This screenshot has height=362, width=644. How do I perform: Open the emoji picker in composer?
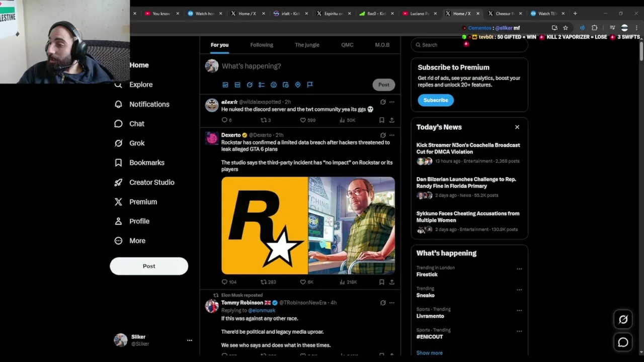(274, 85)
